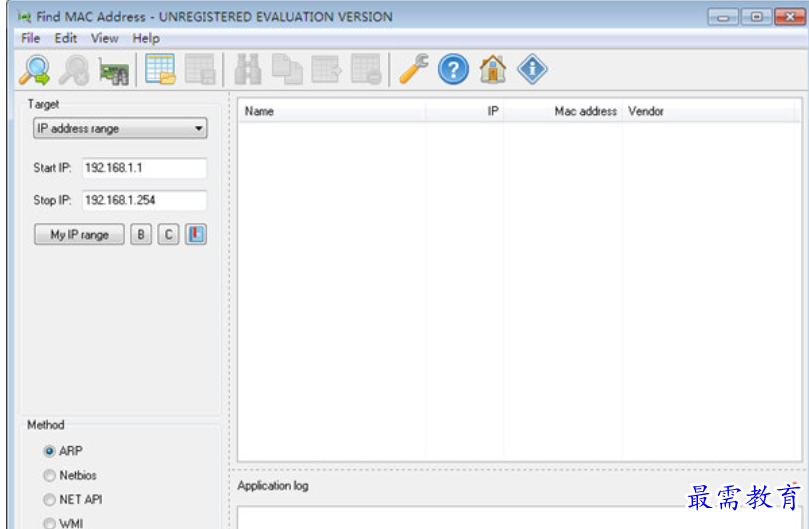
Task: Start search with the magnifier arrow icon
Action: [35, 70]
